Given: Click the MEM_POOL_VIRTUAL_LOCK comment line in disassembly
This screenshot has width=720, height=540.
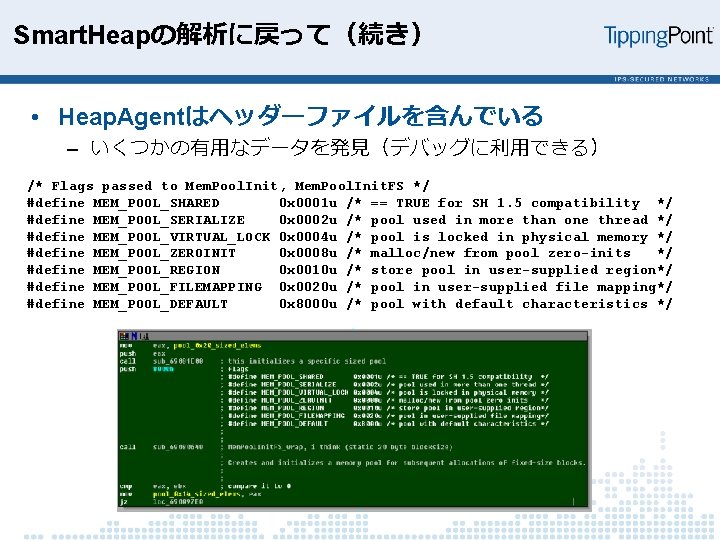Looking at the screenshot, I should (388, 393).
